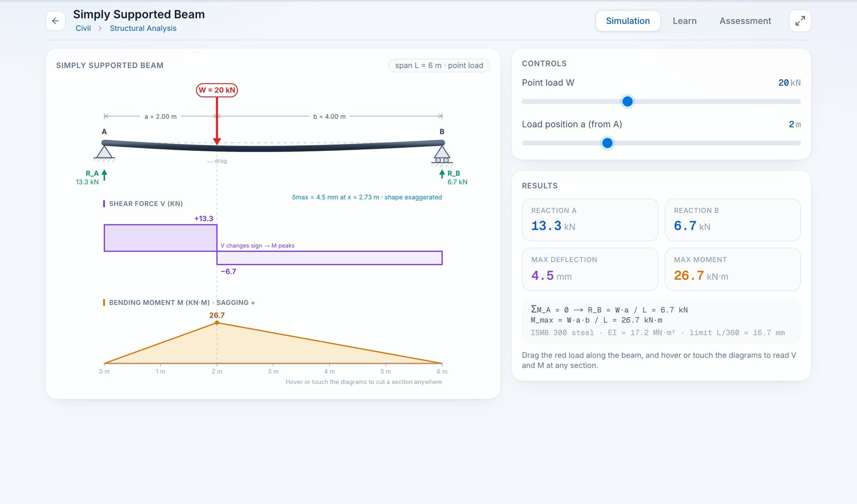857x504 pixels.
Task: Click the negative shear force rectangle
Action: point(330,258)
